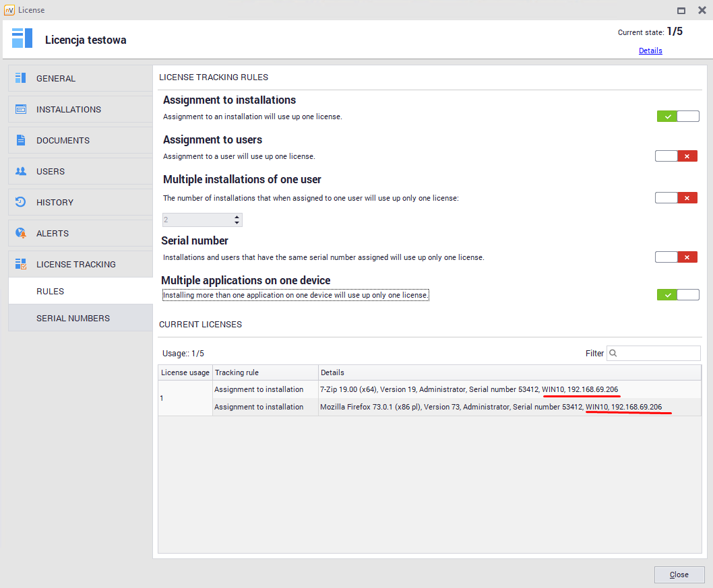Toggle Multiple installations of one user switch

coord(676,197)
